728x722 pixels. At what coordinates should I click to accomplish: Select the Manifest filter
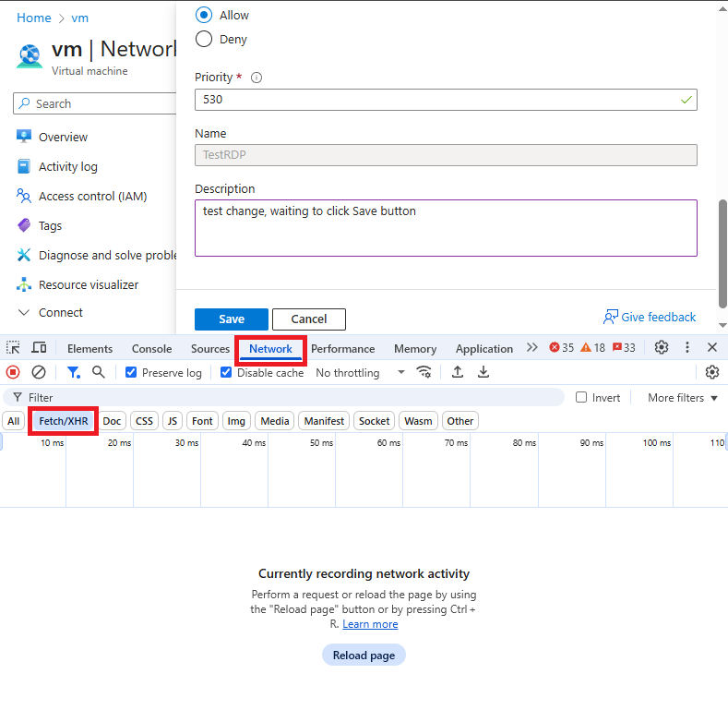click(x=324, y=421)
